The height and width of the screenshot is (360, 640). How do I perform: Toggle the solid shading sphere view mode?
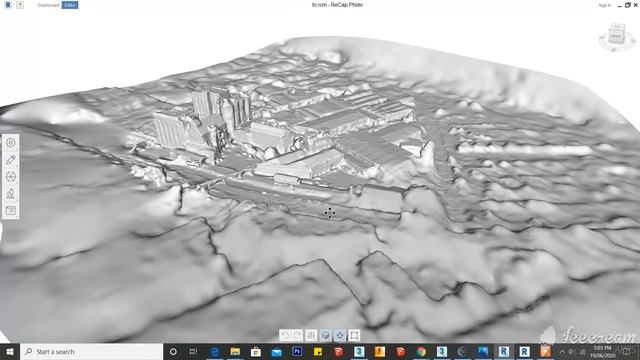pyautogui.click(x=325, y=336)
